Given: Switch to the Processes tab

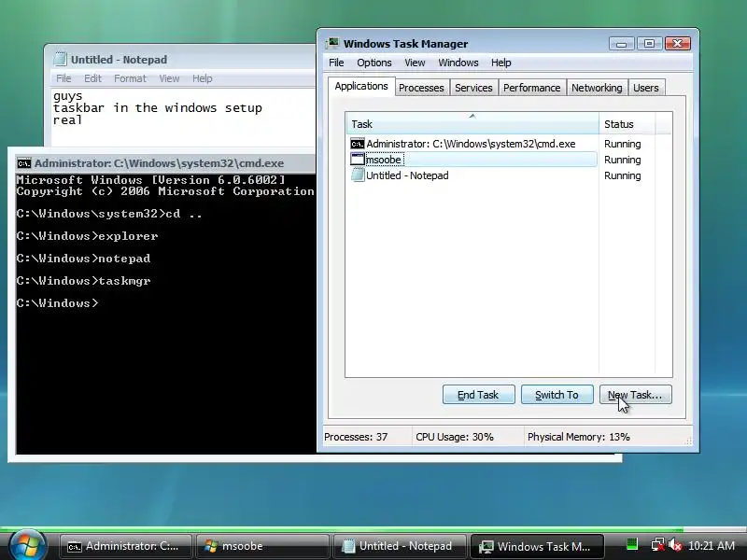Looking at the screenshot, I should coord(421,88).
